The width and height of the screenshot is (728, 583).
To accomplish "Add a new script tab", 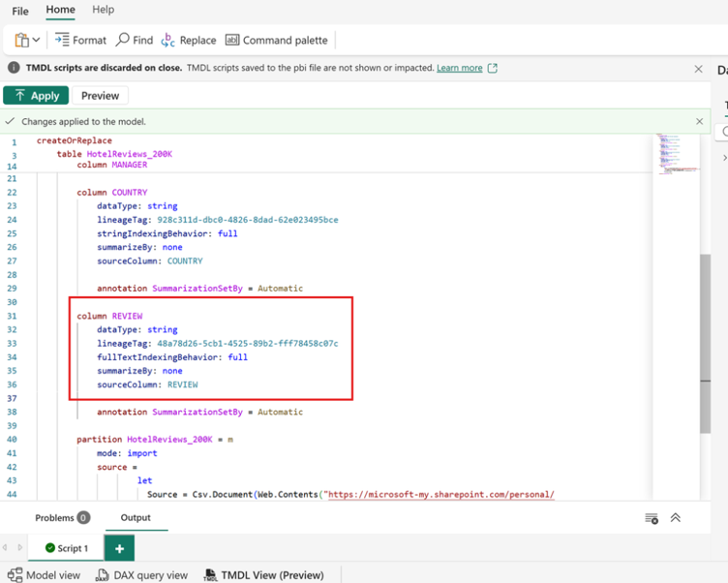I will click(120, 549).
